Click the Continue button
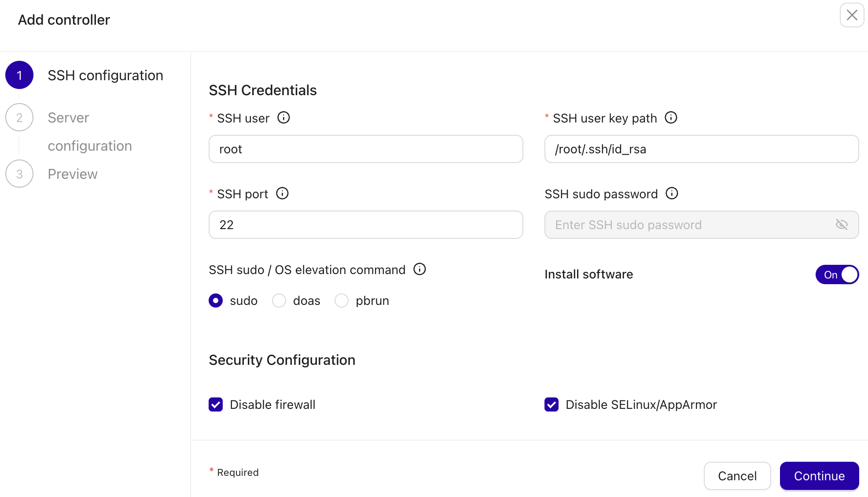 point(819,476)
